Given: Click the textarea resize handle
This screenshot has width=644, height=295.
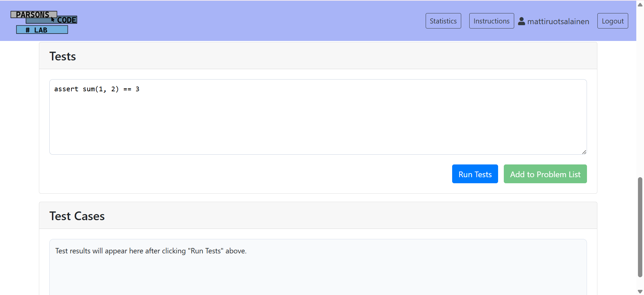Looking at the screenshot, I should [x=584, y=152].
